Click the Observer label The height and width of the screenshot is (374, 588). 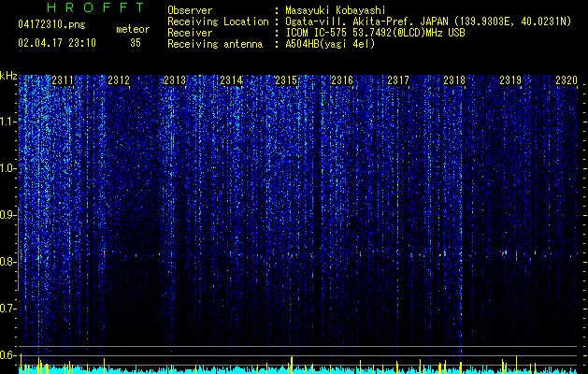190,10
